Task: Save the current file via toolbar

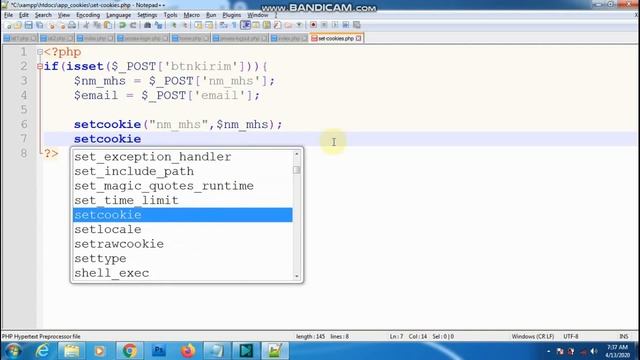Action: pos(28,25)
